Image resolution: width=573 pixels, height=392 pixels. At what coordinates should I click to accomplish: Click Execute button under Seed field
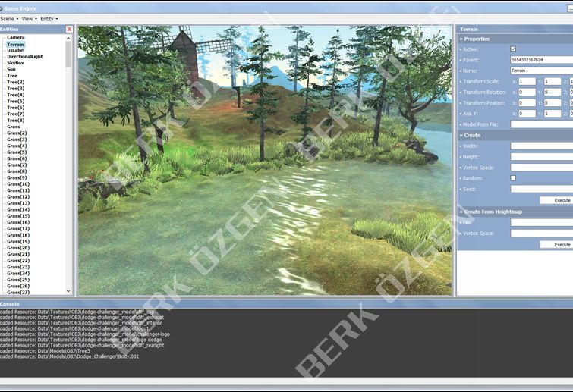[556, 200]
